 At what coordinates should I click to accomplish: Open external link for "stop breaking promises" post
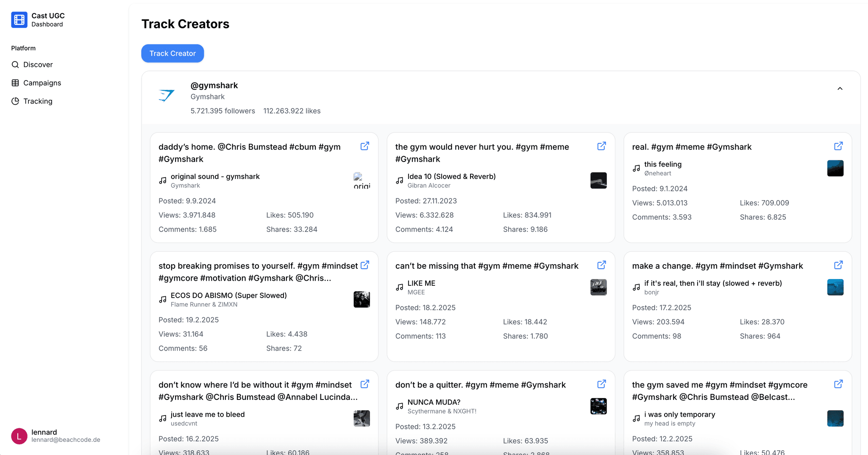pyautogui.click(x=364, y=265)
